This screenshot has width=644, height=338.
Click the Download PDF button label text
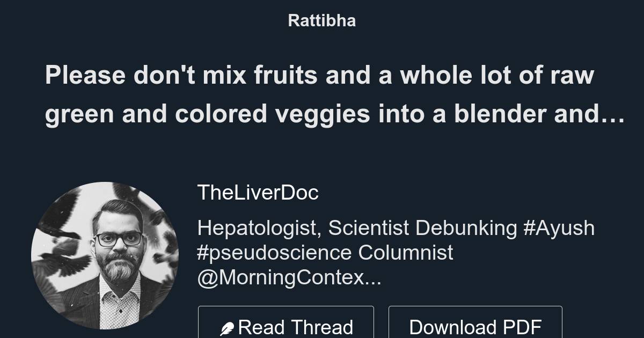pos(475,327)
